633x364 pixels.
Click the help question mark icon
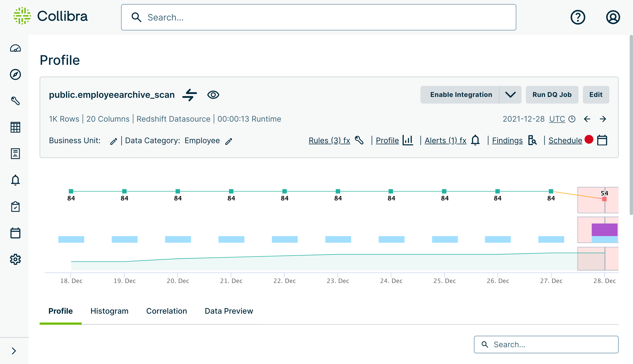click(578, 17)
